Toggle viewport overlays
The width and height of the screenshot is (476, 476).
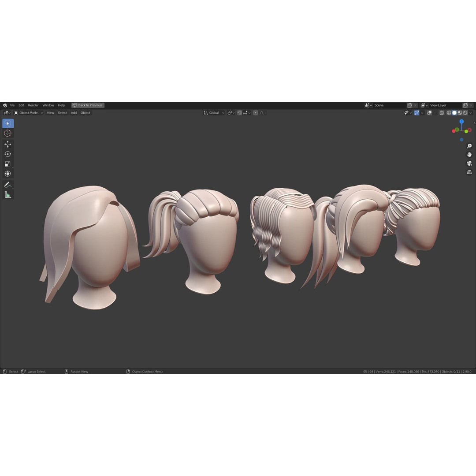430,113
